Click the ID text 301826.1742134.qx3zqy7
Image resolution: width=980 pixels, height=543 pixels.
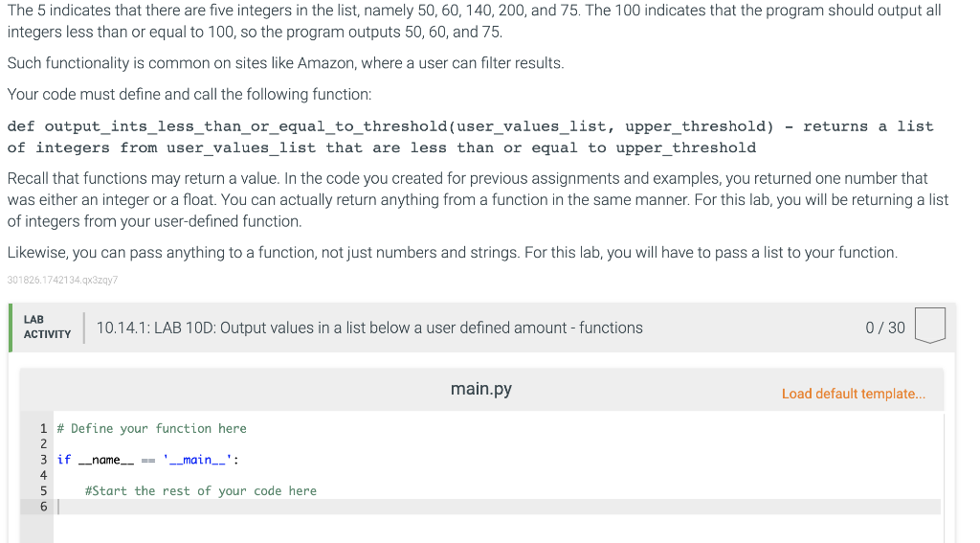pyautogui.click(x=62, y=280)
